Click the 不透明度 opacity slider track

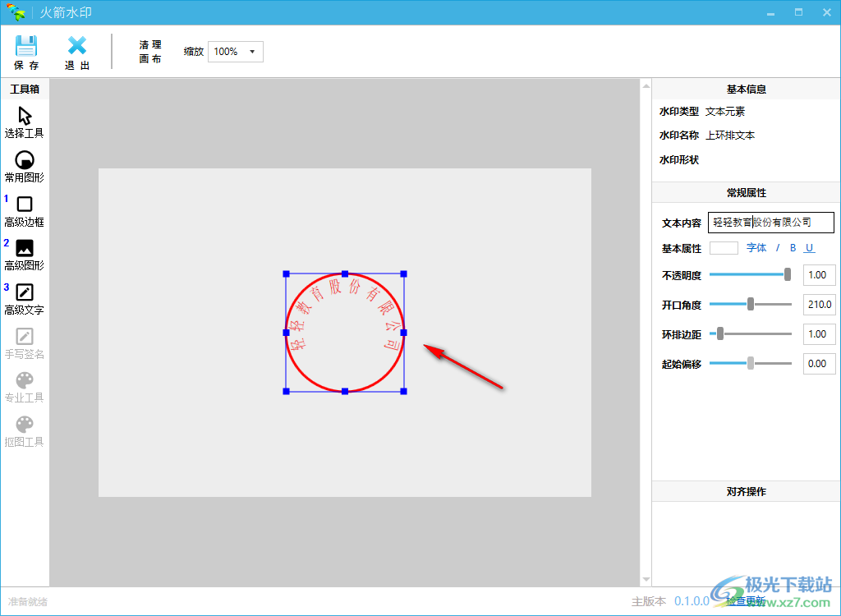tap(747, 274)
